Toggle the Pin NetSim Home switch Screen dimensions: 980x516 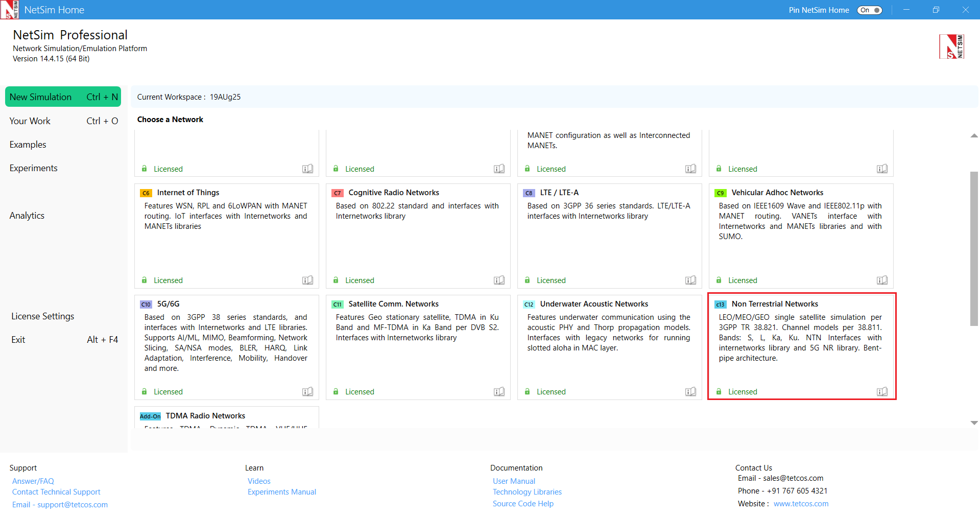click(870, 10)
